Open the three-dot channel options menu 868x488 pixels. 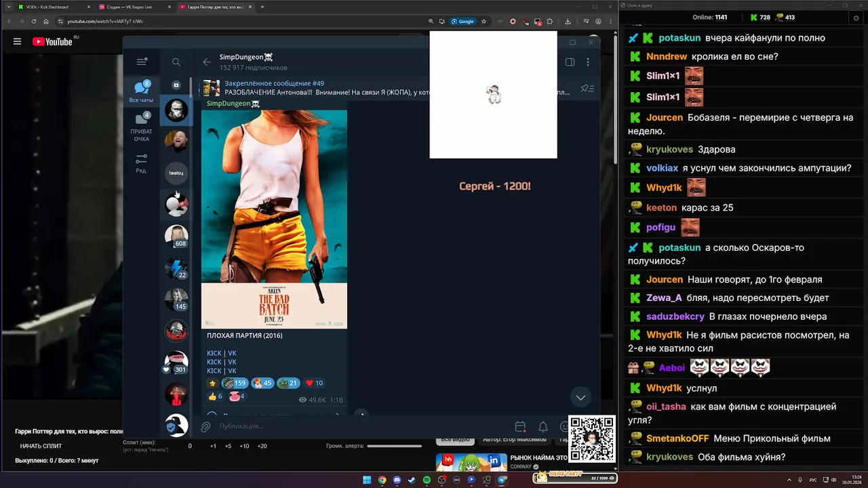[588, 62]
